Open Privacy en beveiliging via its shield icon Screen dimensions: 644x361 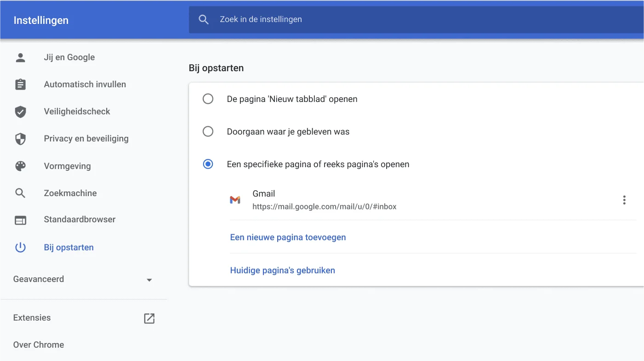click(20, 138)
